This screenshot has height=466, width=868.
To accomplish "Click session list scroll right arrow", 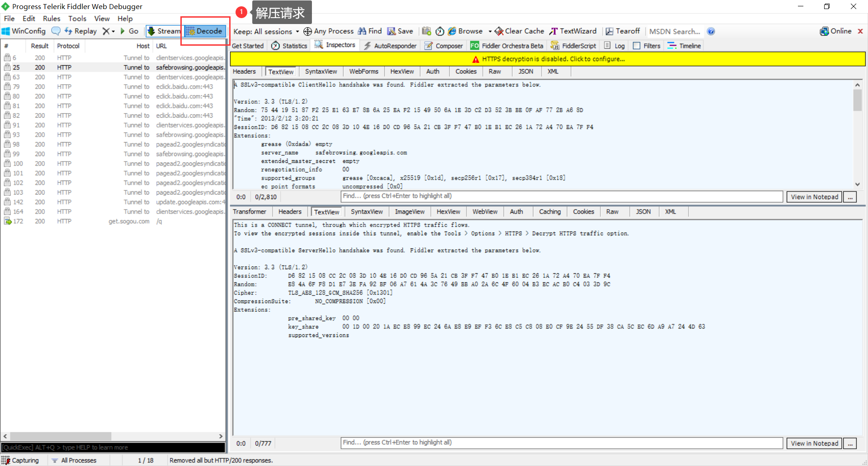I will 221,436.
